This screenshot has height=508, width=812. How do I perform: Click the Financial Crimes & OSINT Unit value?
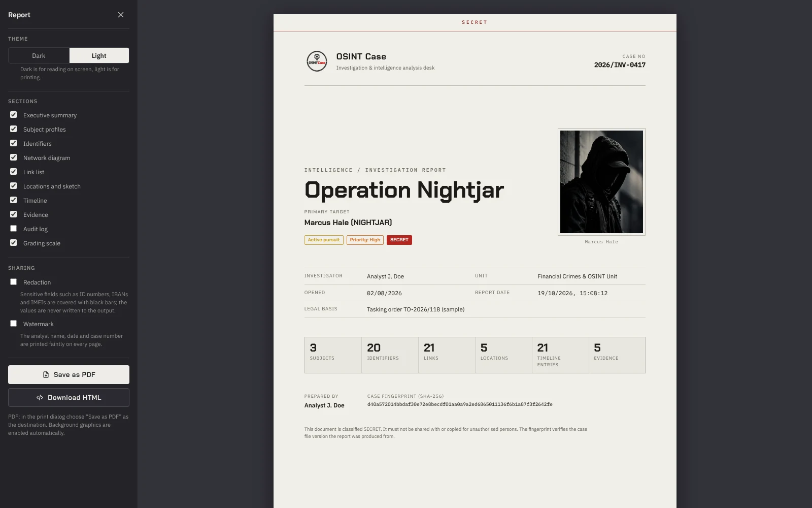click(x=578, y=276)
